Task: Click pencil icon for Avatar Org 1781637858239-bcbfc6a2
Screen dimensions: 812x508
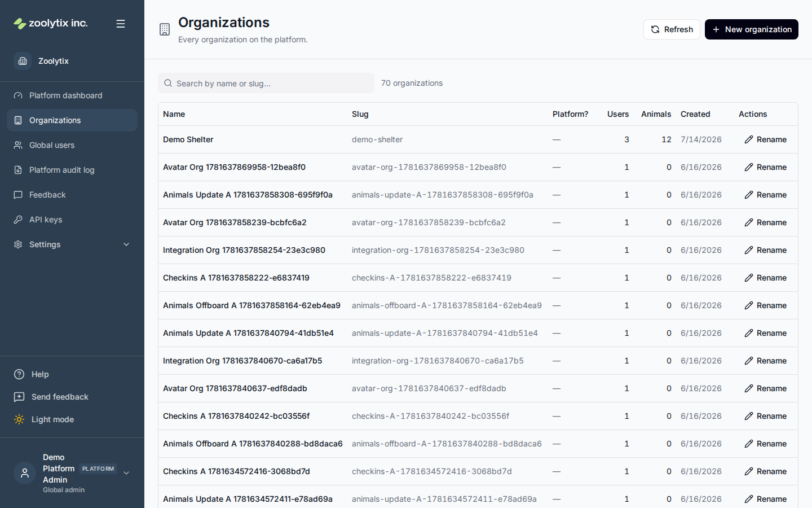Action: point(749,222)
